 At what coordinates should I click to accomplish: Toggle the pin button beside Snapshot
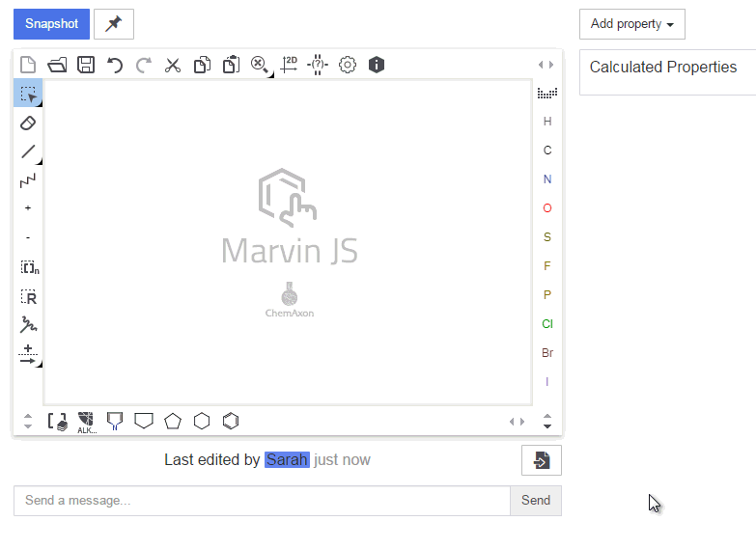click(114, 24)
